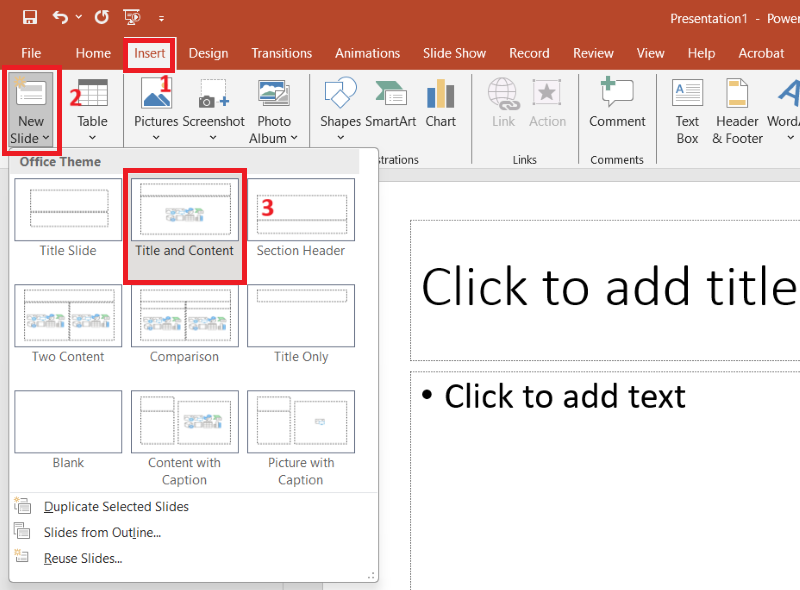800x590 pixels.
Task: Open Header & Footer dialog
Action: [x=737, y=111]
